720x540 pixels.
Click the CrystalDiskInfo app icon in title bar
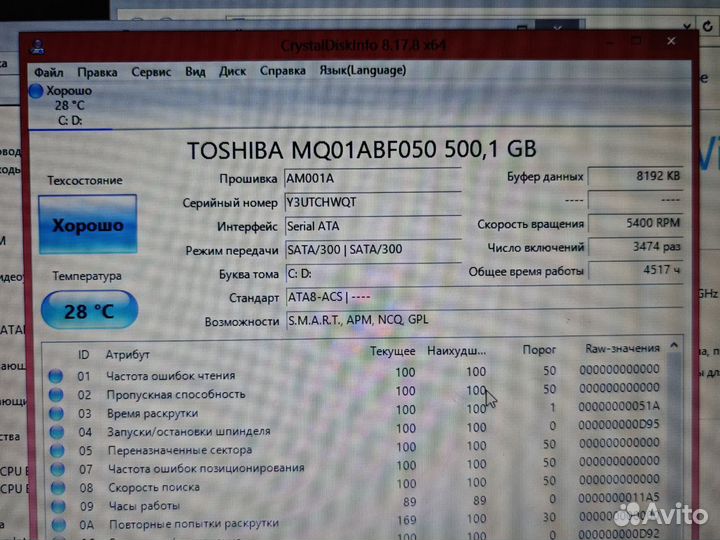click(38, 47)
